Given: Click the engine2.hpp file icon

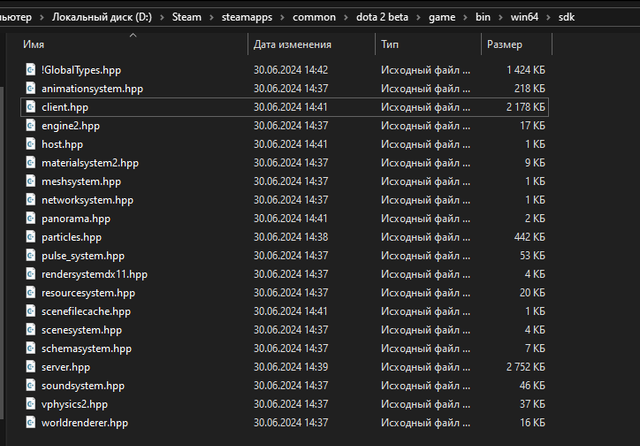Looking at the screenshot, I should point(31,125).
